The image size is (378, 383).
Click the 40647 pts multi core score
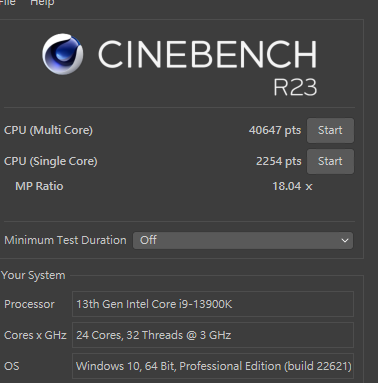pos(275,130)
